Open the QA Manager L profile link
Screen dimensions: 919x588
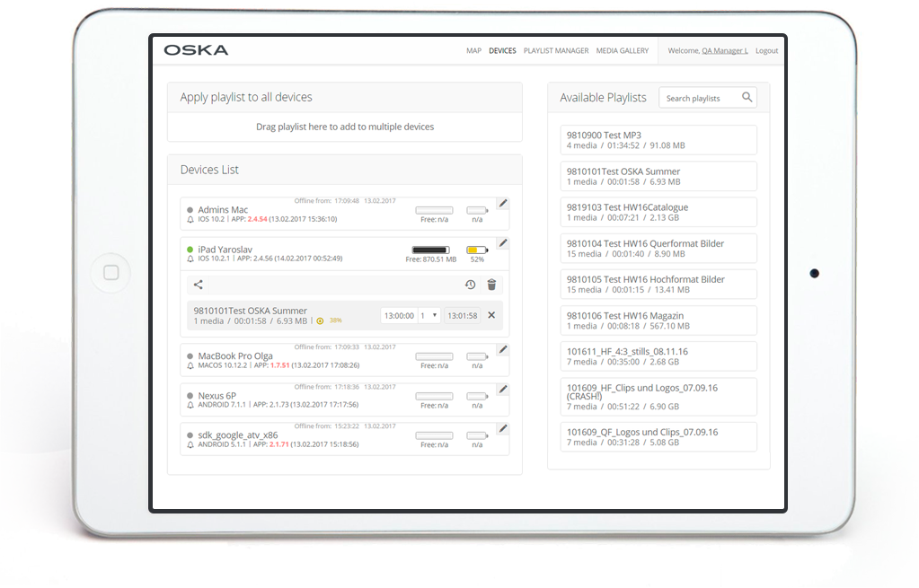tap(724, 51)
